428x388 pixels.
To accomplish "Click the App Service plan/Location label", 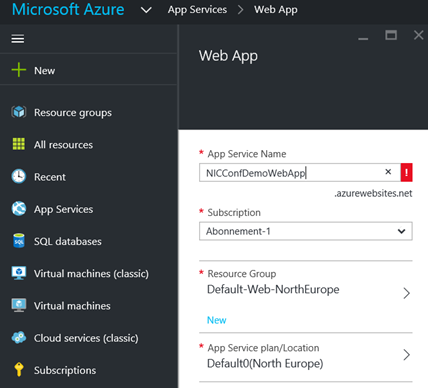I will pyautogui.click(x=263, y=348).
